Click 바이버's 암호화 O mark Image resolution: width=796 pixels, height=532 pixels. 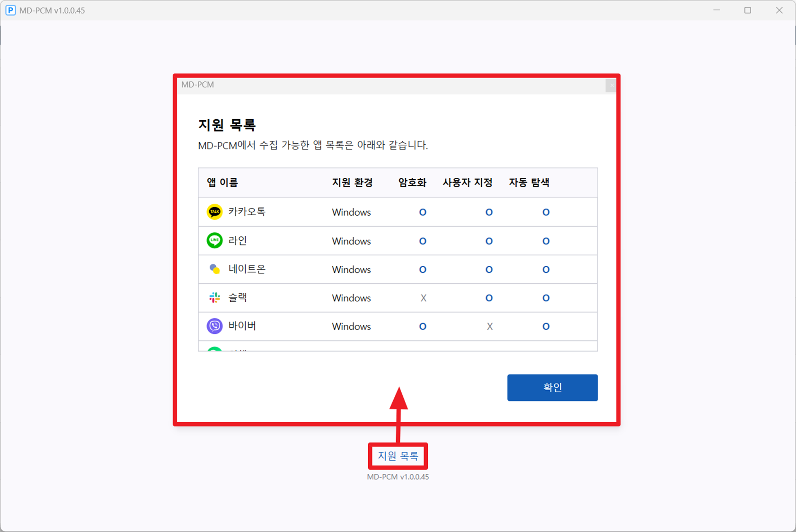(x=423, y=326)
